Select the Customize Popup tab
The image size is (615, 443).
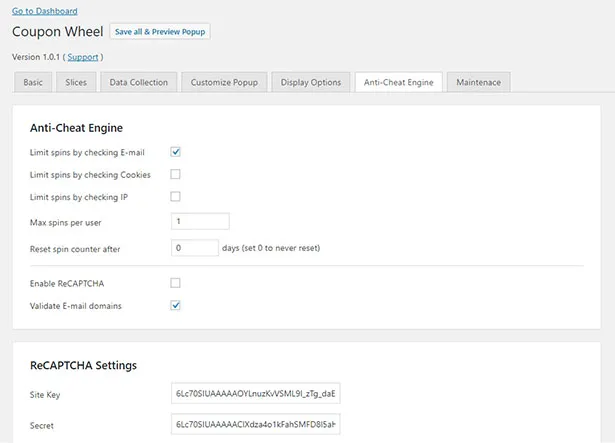225,82
